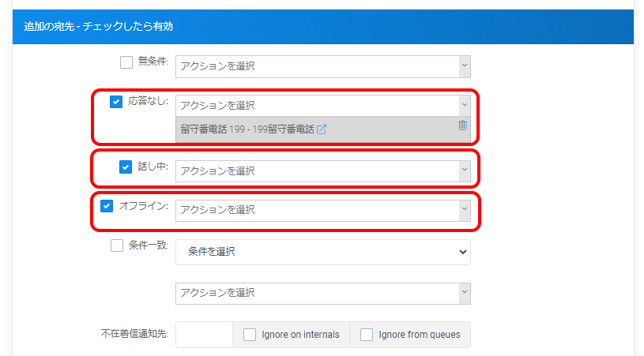Toggle the 話し中 checkbox
Image resolution: width=644 pixels, height=356 pixels.
click(125, 167)
